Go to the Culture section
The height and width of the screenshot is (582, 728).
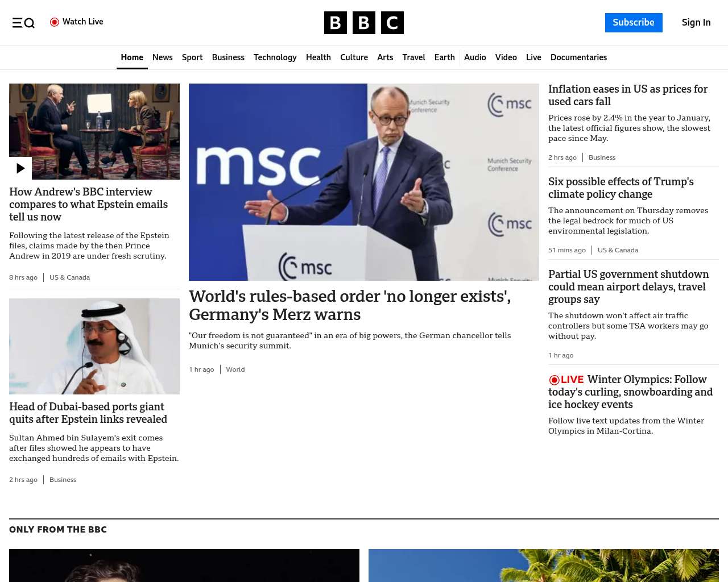click(354, 57)
